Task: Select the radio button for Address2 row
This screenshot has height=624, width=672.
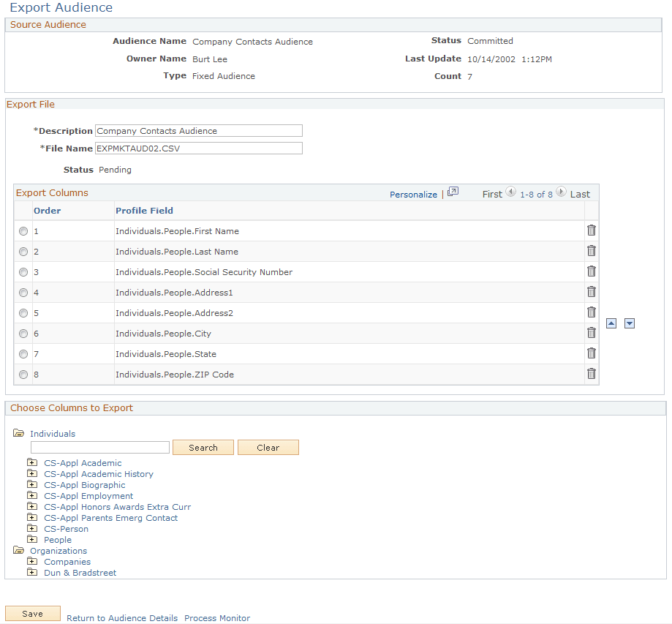Action: coord(23,312)
